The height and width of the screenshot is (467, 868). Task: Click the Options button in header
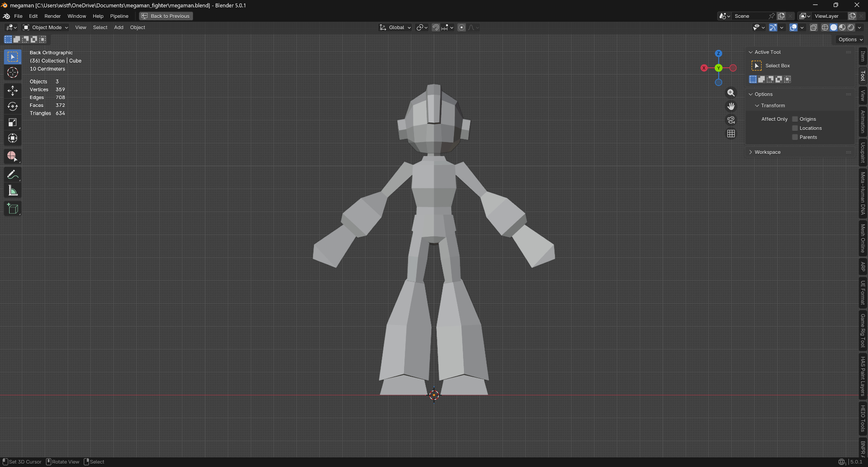pyautogui.click(x=850, y=40)
